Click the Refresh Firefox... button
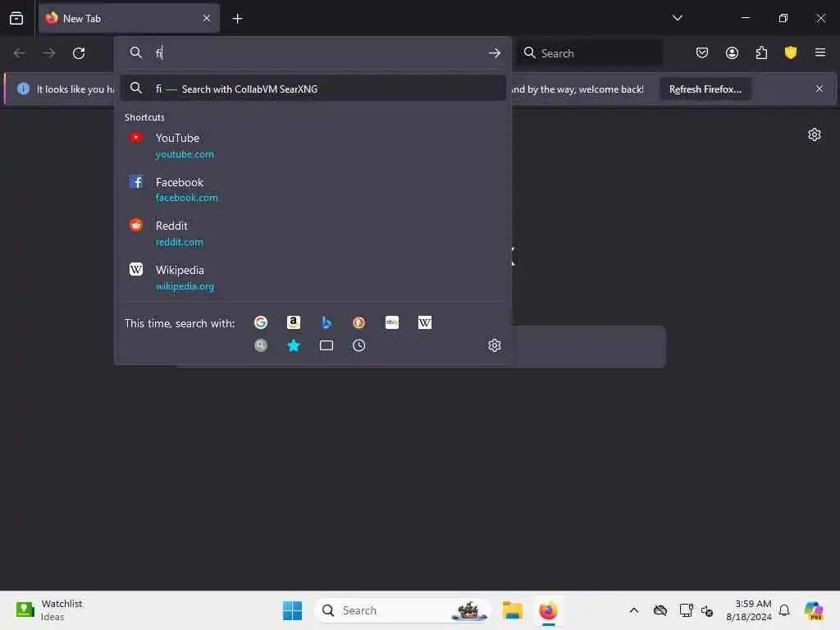The image size is (840, 630). (705, 89)
